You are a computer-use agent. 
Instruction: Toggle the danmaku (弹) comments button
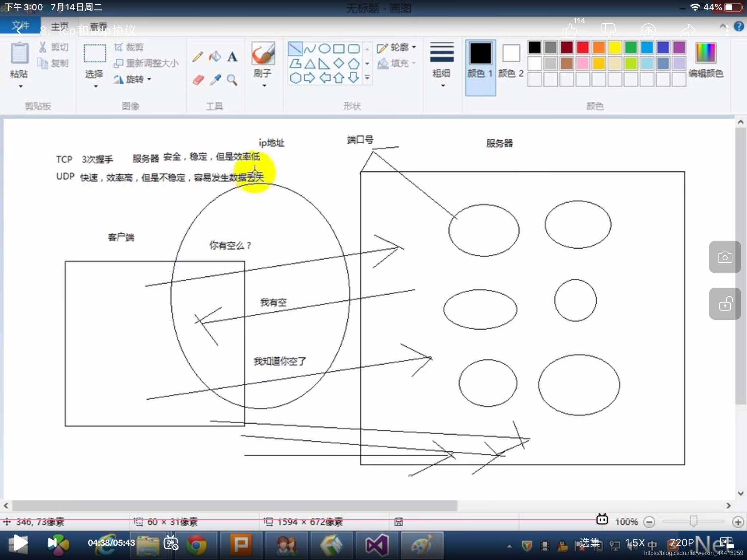[x=171, y=543]
